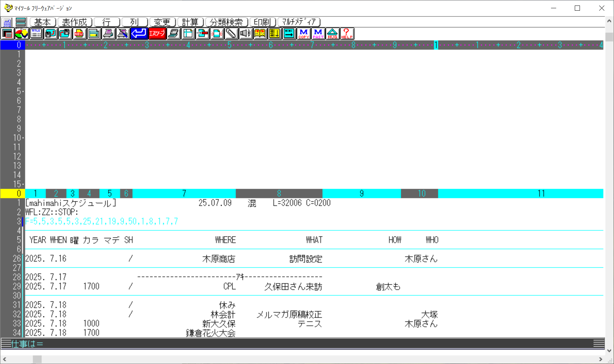Open the 分類検索 menu

226,22
